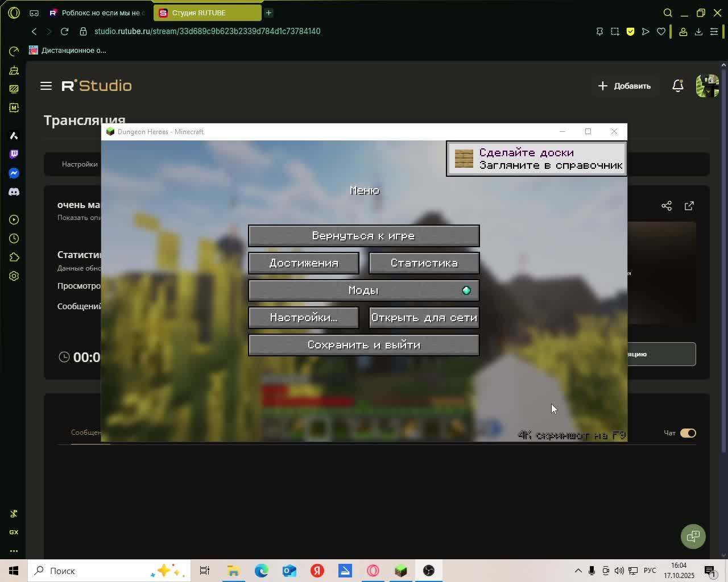Open sidebar extensions cube icon
The width and height of the screenshot is (728, 582).
(14, 257)
